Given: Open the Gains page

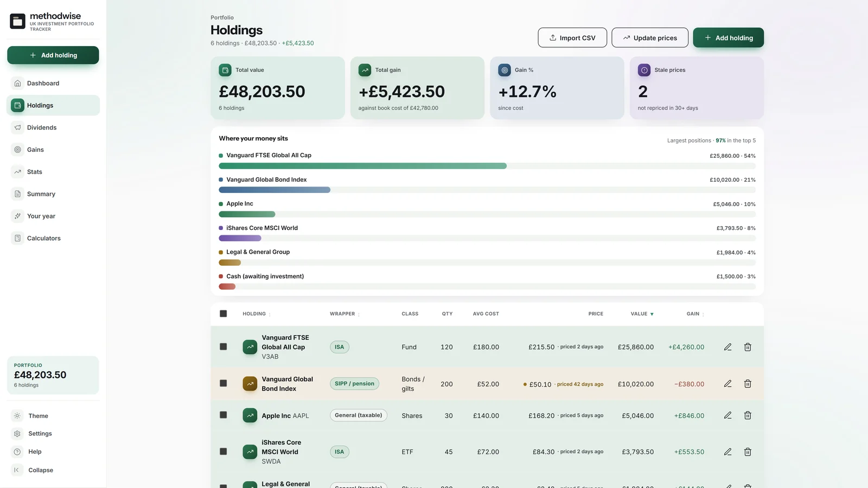Looking at the screenshot, I should (x=53, y=150).
